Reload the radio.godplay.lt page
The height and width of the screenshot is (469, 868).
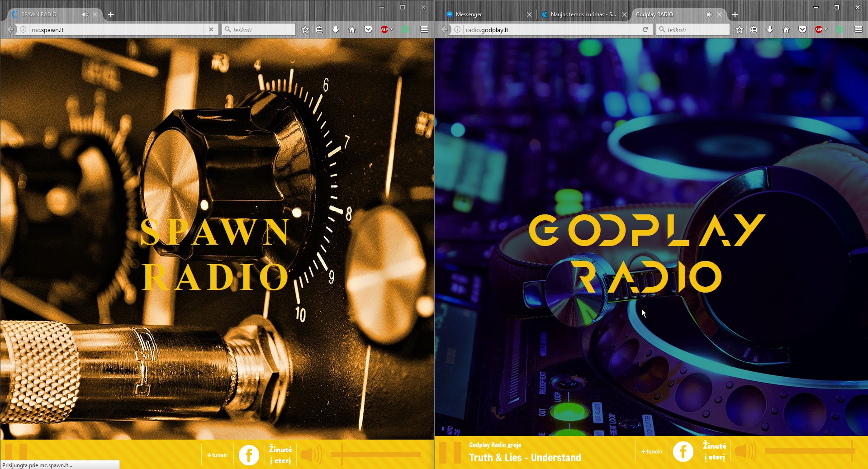coord(645,29)
